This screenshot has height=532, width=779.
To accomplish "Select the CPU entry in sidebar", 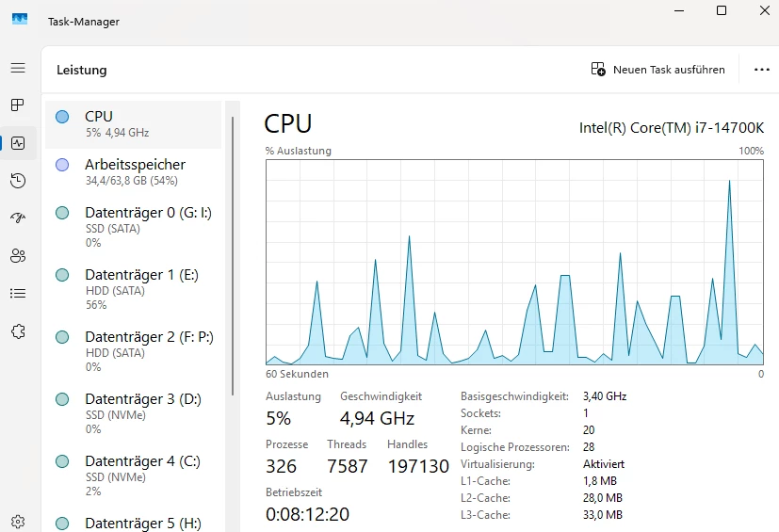I will coord(133,124).
